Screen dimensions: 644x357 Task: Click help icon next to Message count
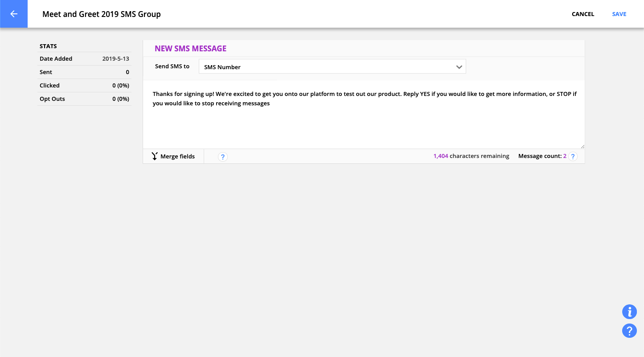(573, 157)
